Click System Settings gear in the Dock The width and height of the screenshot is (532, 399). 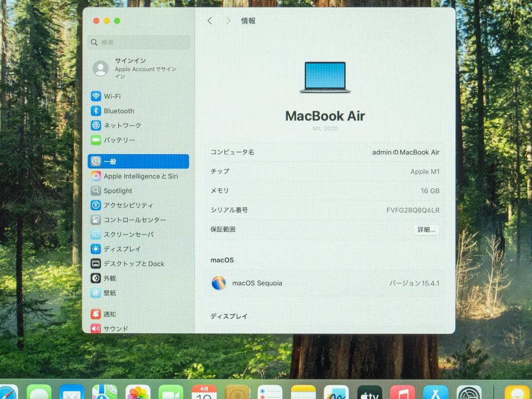[469, 392]
